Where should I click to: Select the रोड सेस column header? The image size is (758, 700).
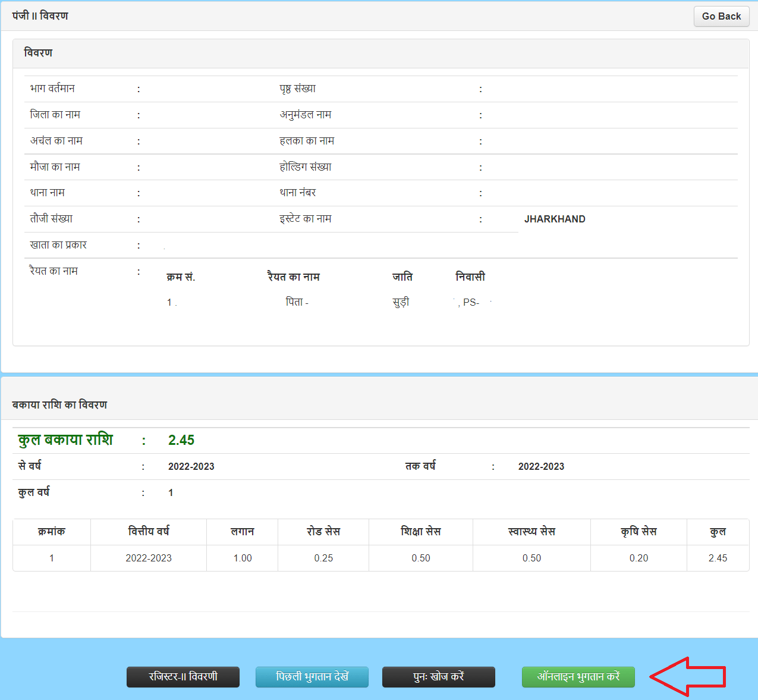(x=323, y=532)
